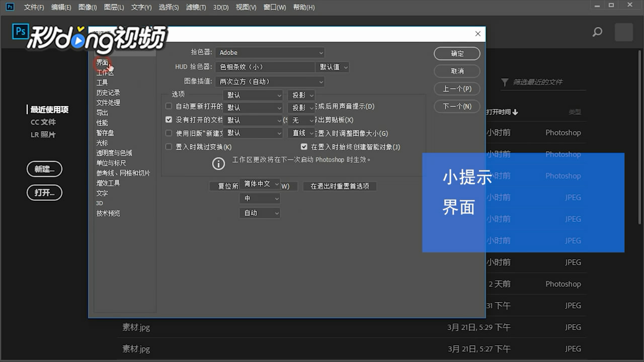Toggle 自动更新打开的 checkbox
Screen dimensions: 644x362
(169, 106)
